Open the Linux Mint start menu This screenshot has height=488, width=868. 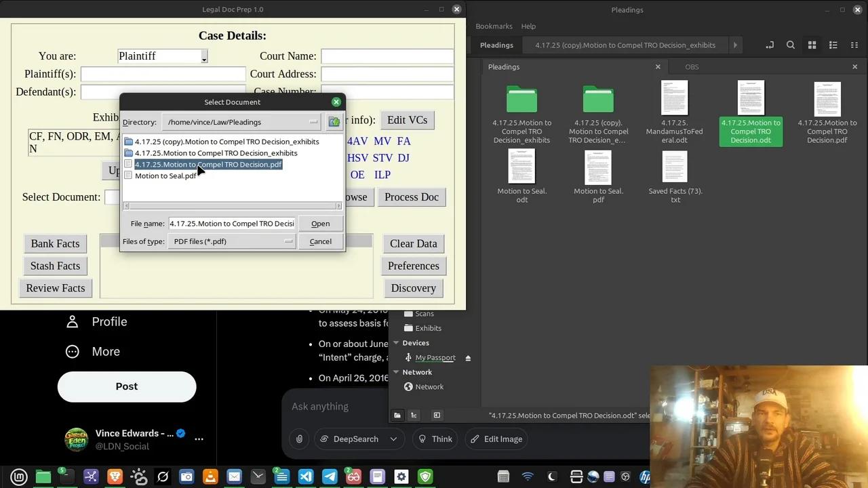pyautogui.click(x=19, y=476)
